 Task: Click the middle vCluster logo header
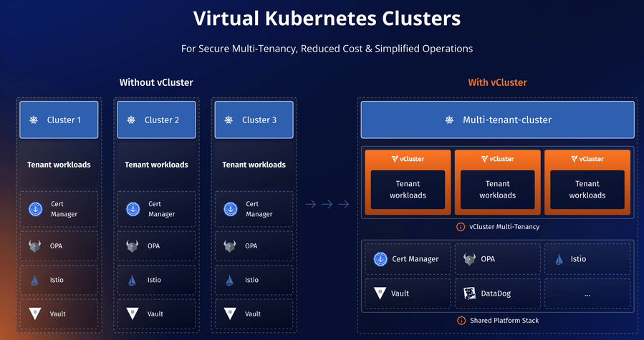[497, 159]
